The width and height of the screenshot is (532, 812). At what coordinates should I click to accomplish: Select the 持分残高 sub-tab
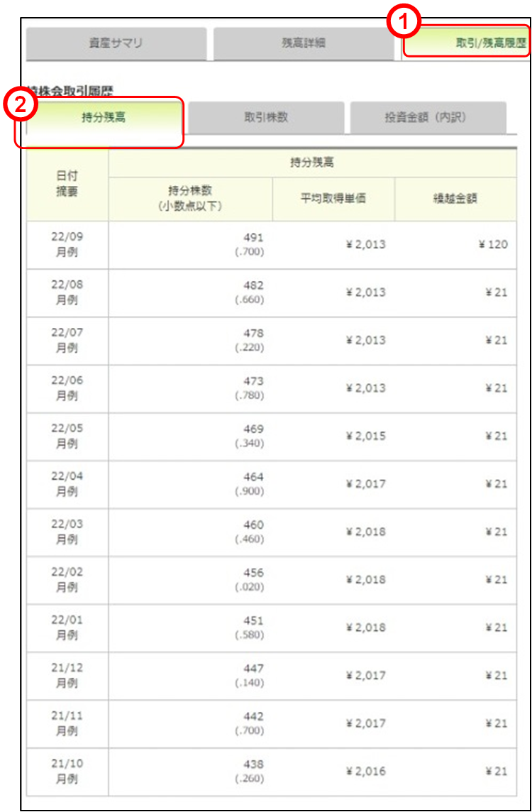(x=104, y=118)
